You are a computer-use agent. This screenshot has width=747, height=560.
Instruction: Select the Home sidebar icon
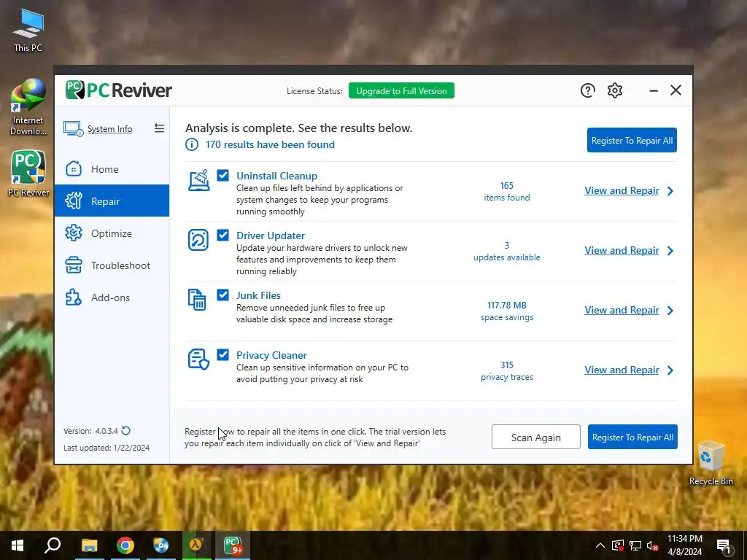point(74,168)
